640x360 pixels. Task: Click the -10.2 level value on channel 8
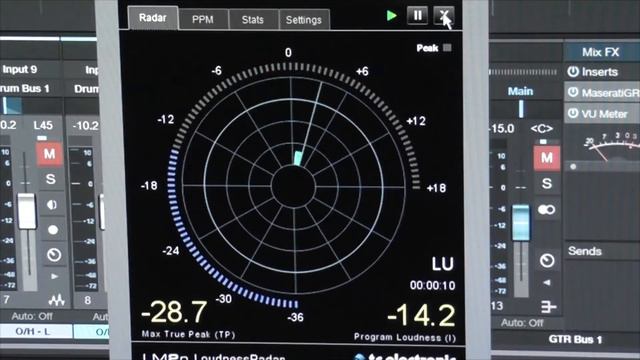[85, 126]
